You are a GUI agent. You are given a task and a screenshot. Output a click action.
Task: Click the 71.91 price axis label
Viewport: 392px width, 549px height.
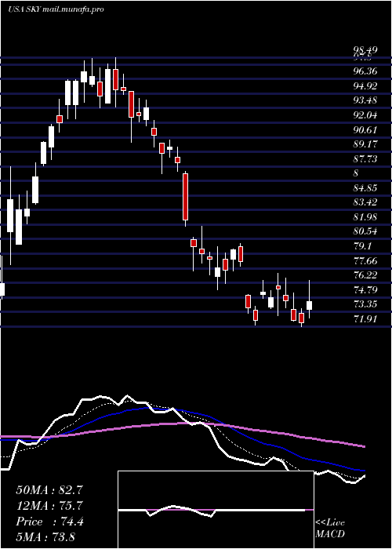365,318
